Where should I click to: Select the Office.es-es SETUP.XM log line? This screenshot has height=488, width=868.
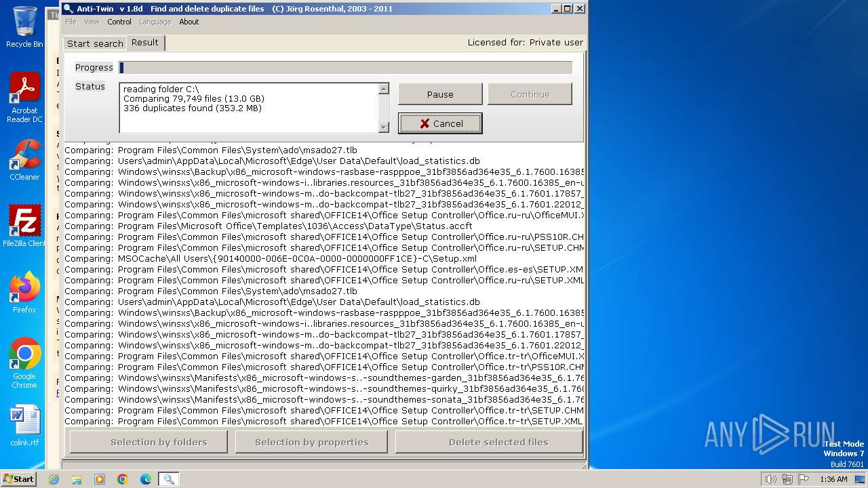(324, 269)
